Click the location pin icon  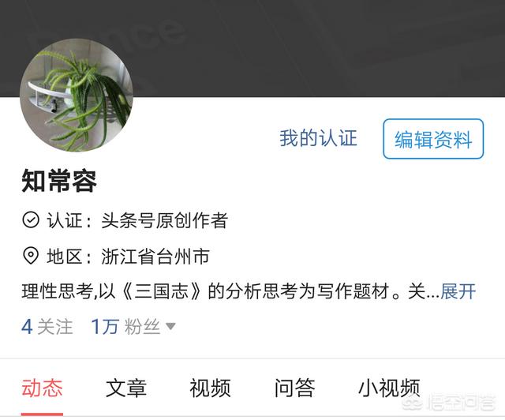31,256
